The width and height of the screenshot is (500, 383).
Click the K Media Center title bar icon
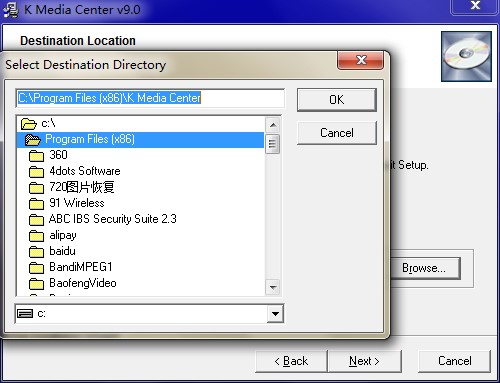tap(11, 9)
